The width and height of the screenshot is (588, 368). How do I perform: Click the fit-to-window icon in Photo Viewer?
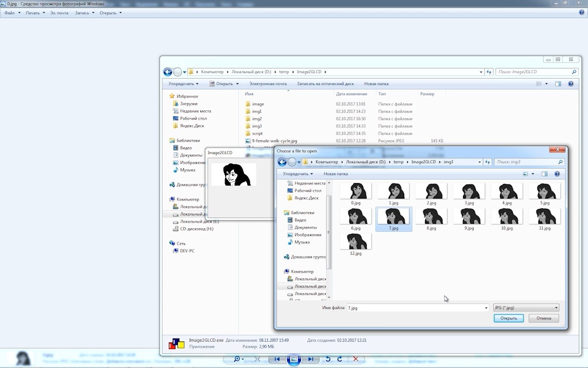257,359
